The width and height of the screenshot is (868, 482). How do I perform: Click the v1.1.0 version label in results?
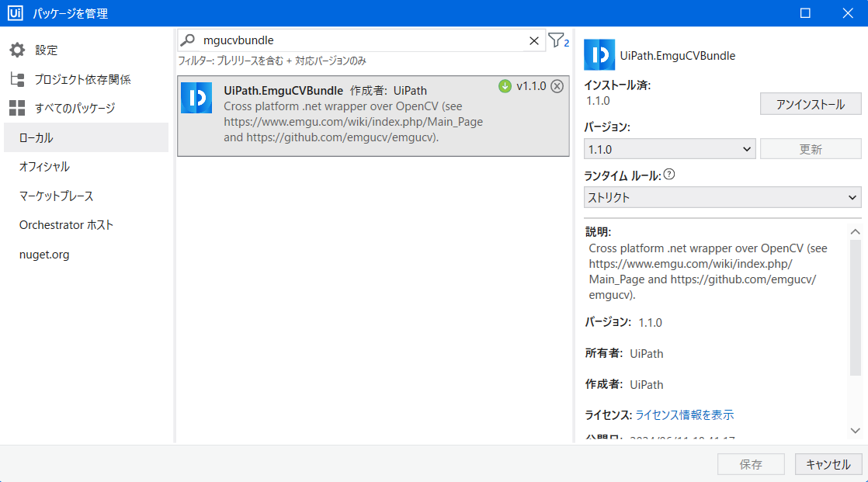click(531, 86)
